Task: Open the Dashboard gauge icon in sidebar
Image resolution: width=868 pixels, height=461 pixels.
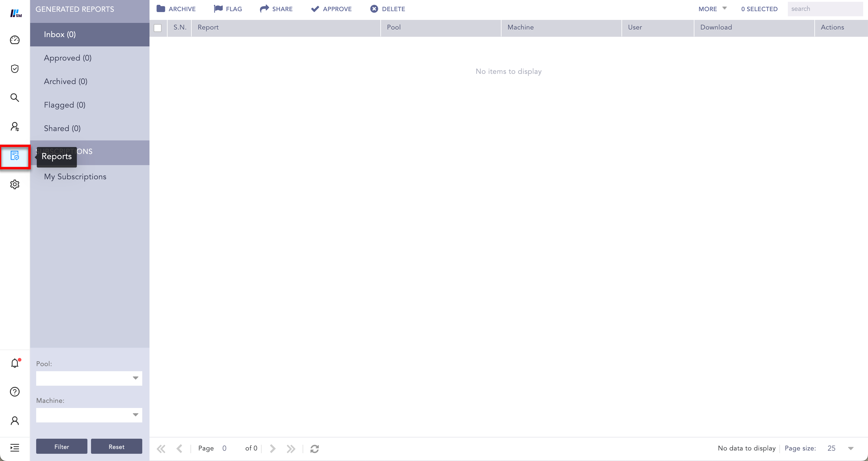Action: (15, 40)
